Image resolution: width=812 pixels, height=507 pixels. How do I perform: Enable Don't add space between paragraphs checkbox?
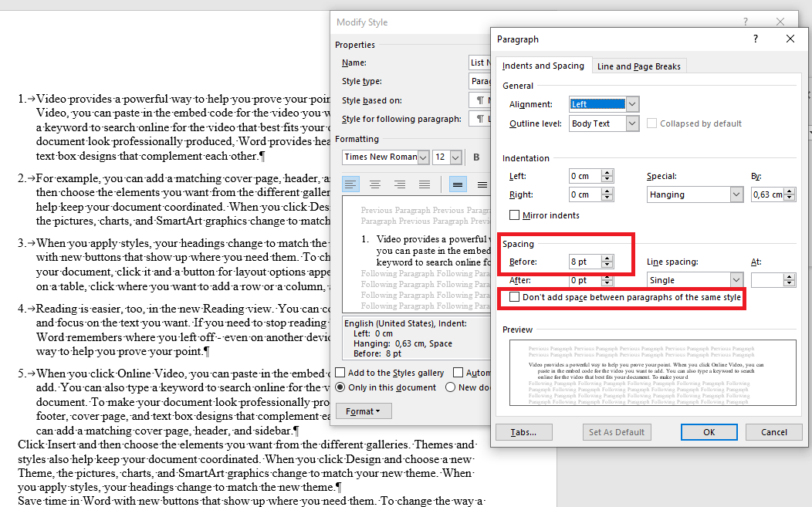[x=514, y=297]
